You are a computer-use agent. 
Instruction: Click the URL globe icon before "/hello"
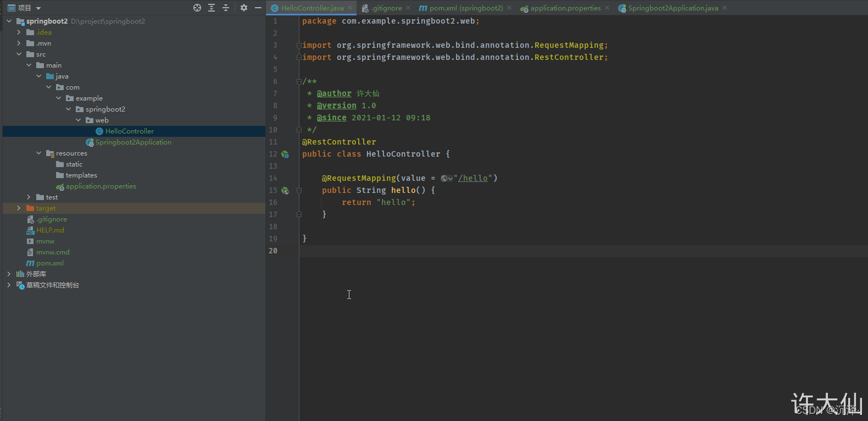coord(444,179)
